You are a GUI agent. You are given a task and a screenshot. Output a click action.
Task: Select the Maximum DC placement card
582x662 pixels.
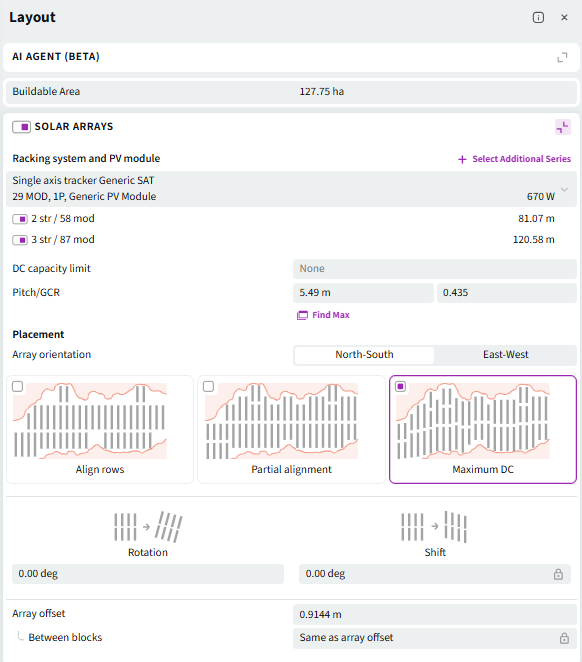click(483, 429)
